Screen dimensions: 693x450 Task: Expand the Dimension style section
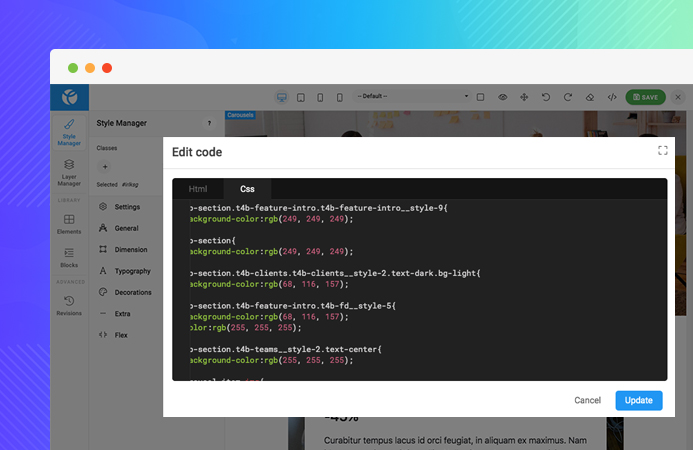point(131,250)
